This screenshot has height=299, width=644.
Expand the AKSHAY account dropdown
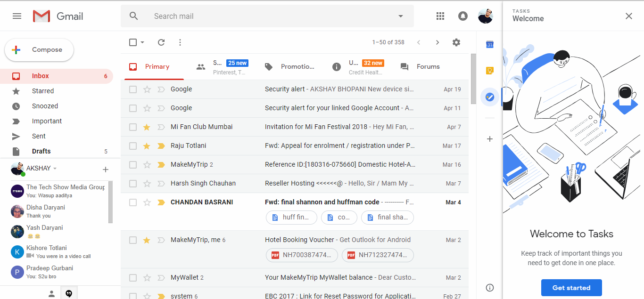point(54,168)
